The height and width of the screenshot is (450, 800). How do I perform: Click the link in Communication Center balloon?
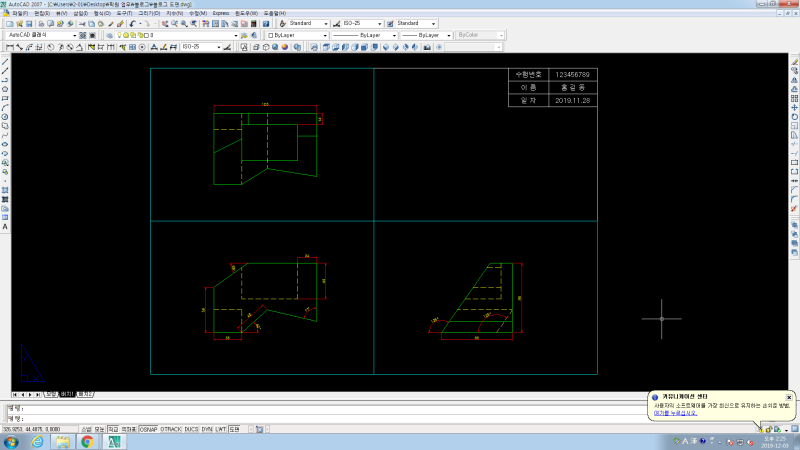pos(673,412)
